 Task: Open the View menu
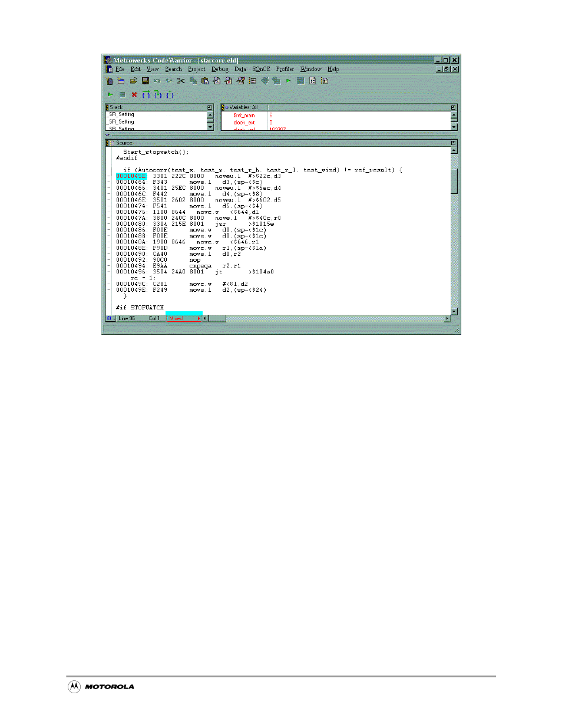[153, 69]
